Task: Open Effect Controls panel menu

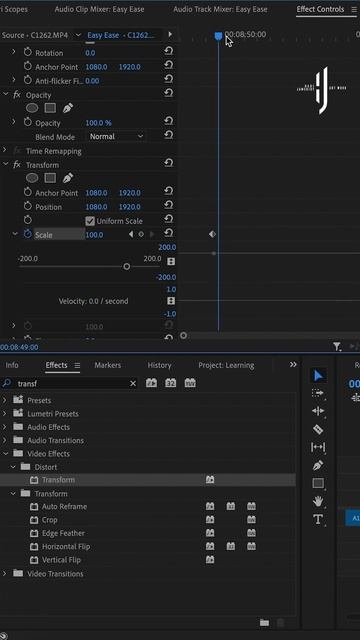Action: pyautogui.click(x=354, y=9)
